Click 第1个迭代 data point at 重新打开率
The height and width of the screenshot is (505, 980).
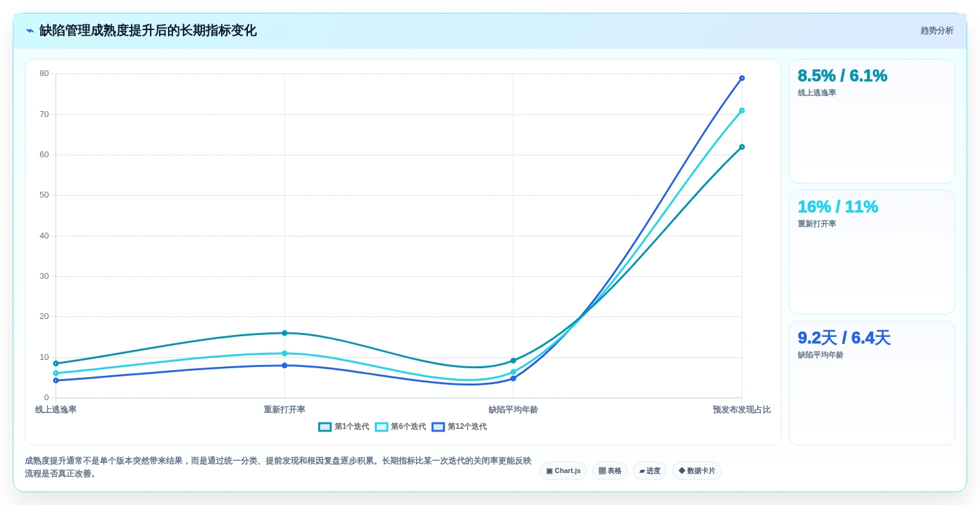284,333
